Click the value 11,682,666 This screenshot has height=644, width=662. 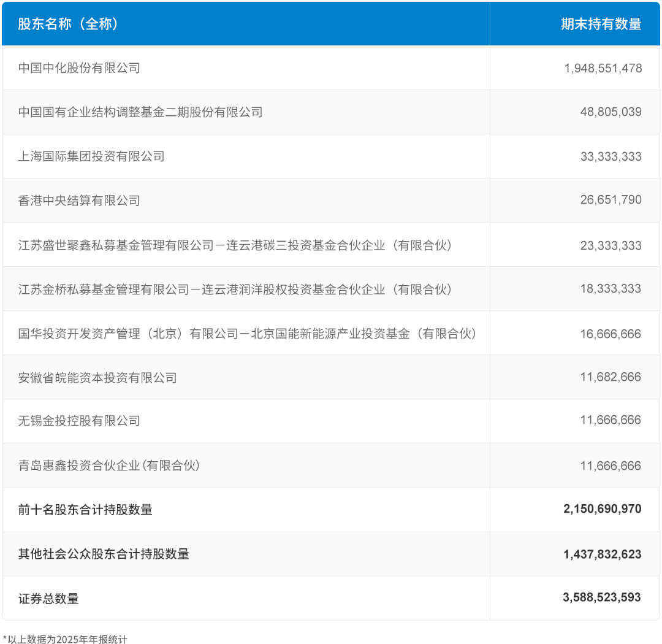611,377
